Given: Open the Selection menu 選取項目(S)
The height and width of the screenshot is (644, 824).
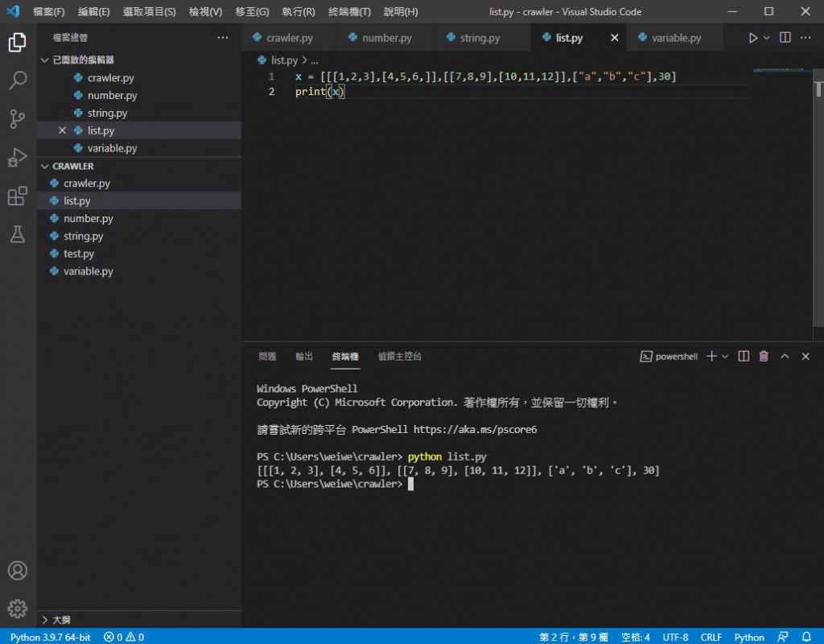Looking at the screenshot, I should click(x=149, y=11).
